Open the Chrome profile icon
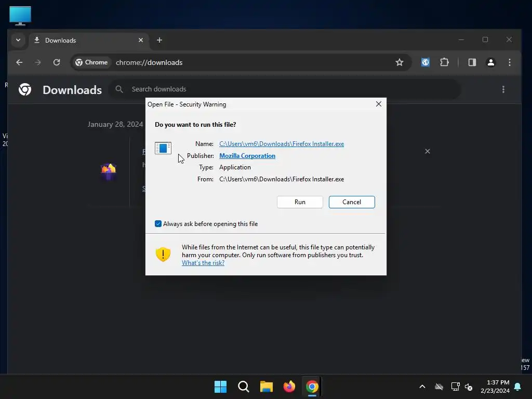The width and height of the screenshot is (532, 399). 490,62
